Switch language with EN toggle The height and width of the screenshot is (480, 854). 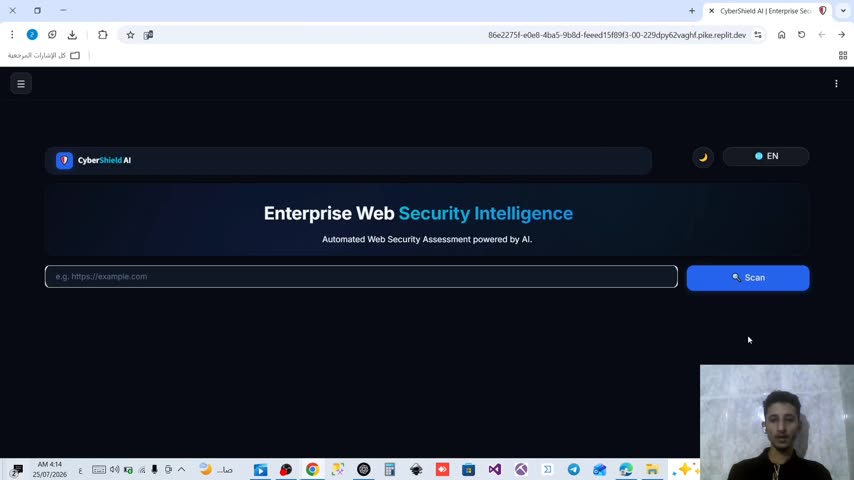(766, 156)
